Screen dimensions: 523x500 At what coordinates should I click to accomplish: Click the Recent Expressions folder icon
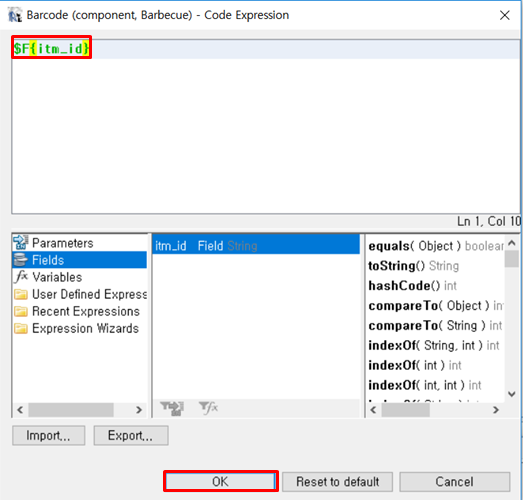click(21, 311)
